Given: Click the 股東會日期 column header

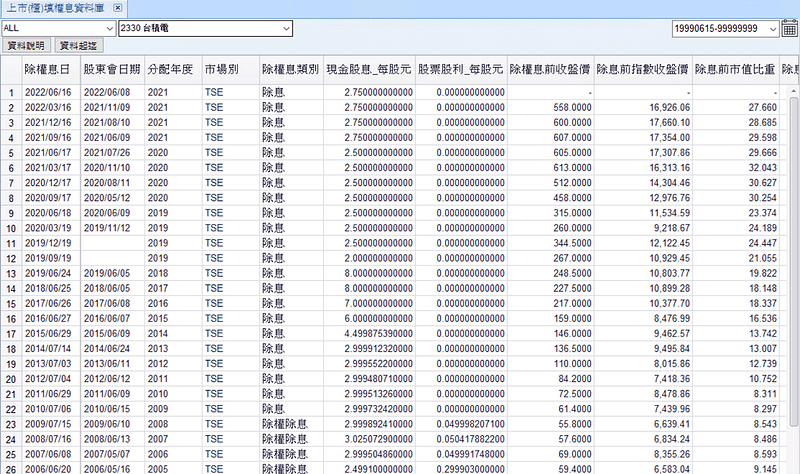Looking at the screenshot, I should 112,70.
